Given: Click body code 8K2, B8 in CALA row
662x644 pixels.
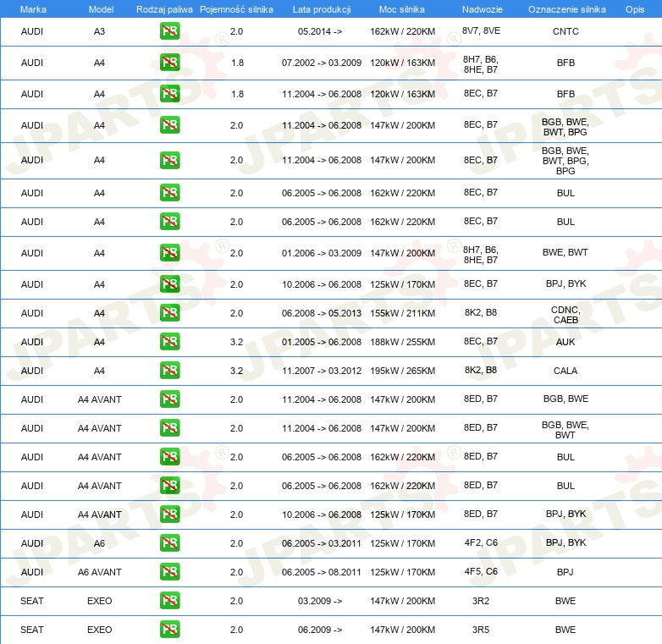Looking at the screenshot, I should click(x=481, y=370).
